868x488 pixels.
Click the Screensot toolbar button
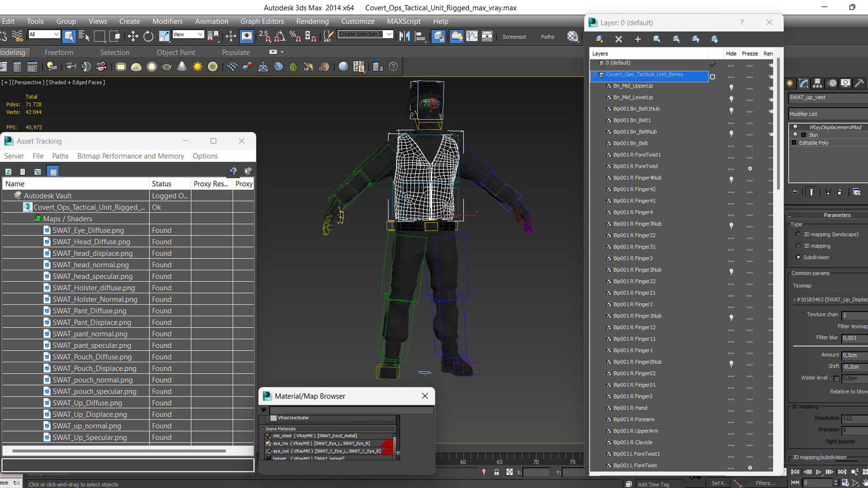(514, 37)
